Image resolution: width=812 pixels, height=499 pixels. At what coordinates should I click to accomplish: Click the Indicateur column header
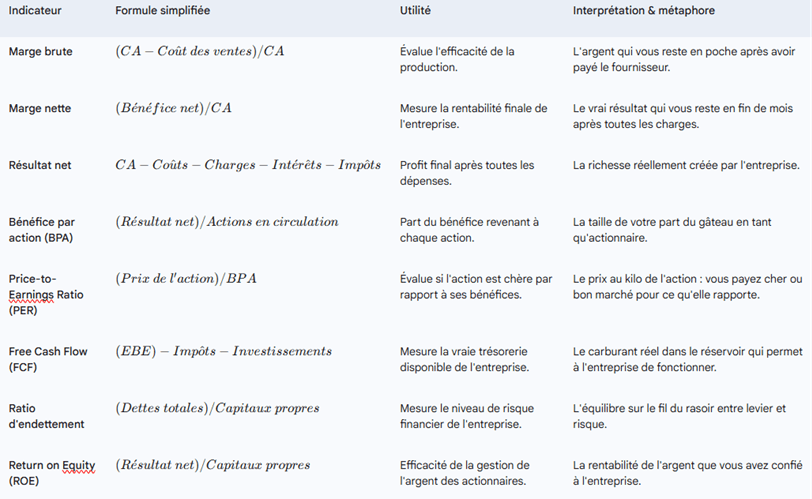point(34,11)
